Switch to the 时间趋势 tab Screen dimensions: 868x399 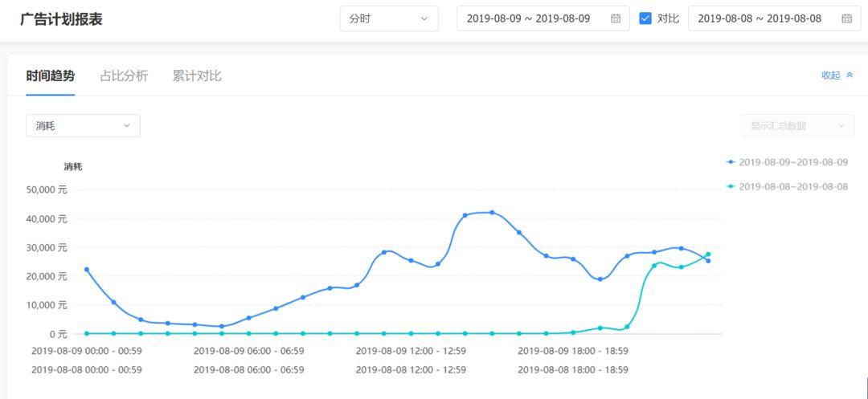[51, 75]
